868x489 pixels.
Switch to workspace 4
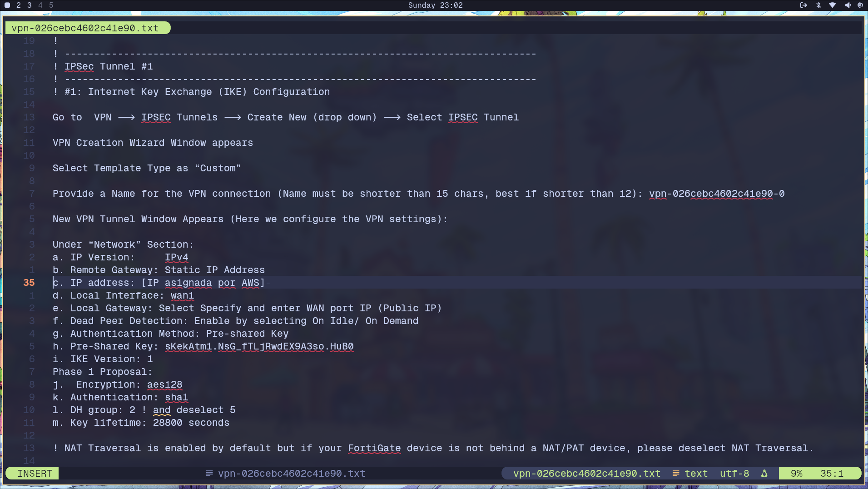40,5
